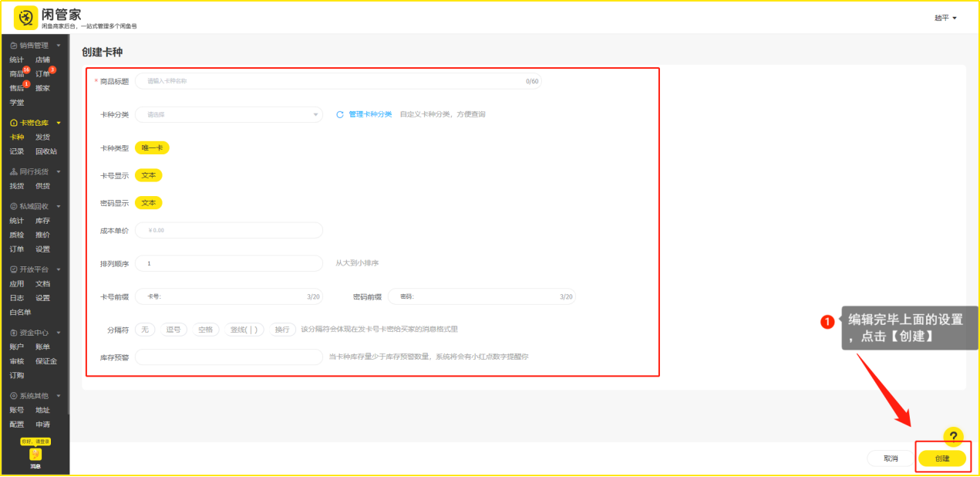Viewport: 980px width, 477px height.
Task: Click the yellow 创建 button
Action: click(941, 458)
